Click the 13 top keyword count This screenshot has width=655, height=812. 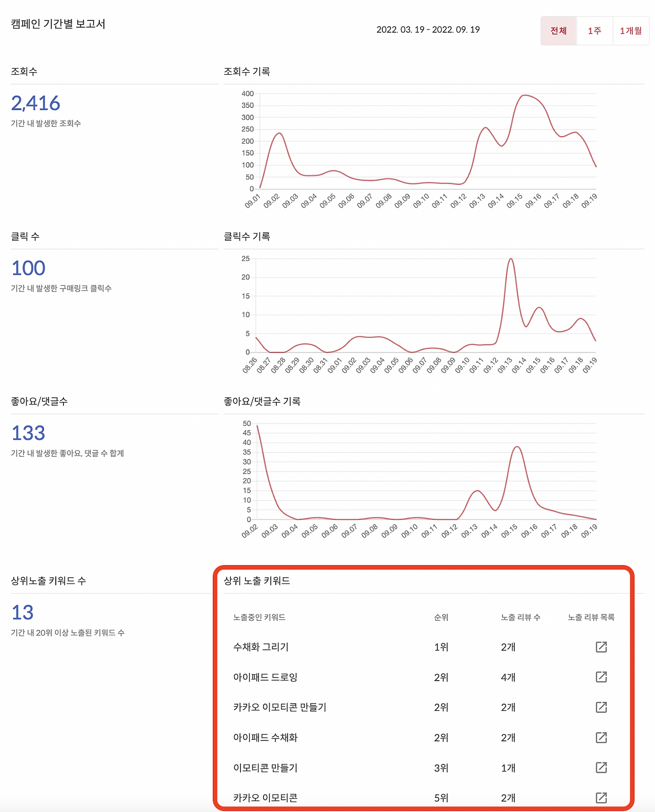click(23, 613)
